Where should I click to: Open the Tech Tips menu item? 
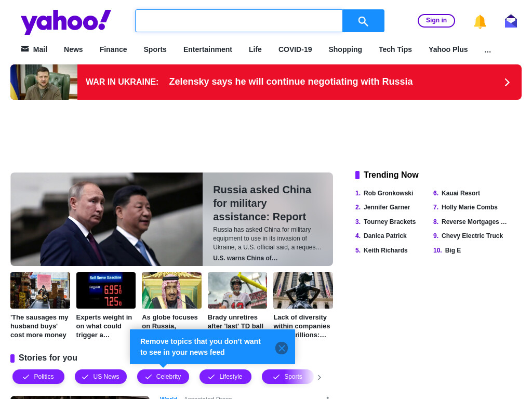pyautogui.click(x=395, y=49)
